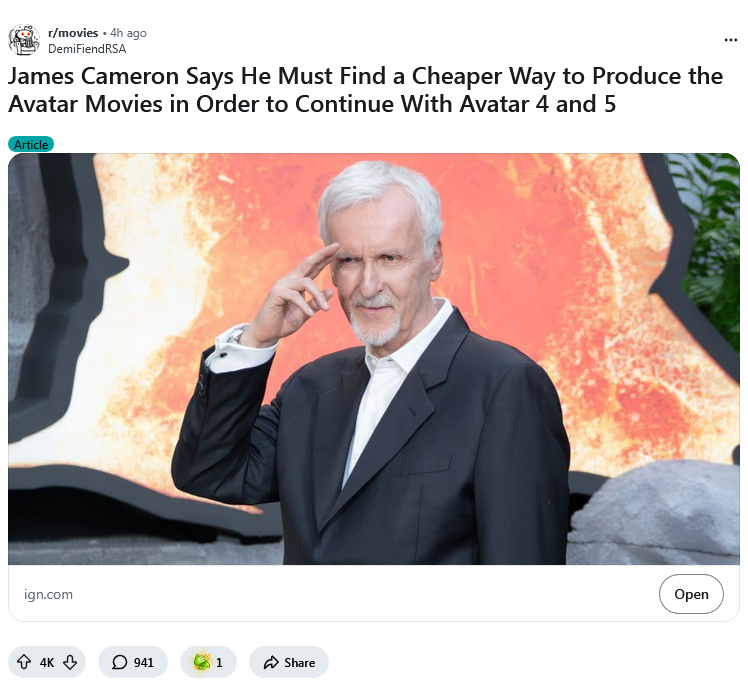This screenshot has width=748, height=686.
Task: Click the 4K vote score
Action: tap(47, 663)
